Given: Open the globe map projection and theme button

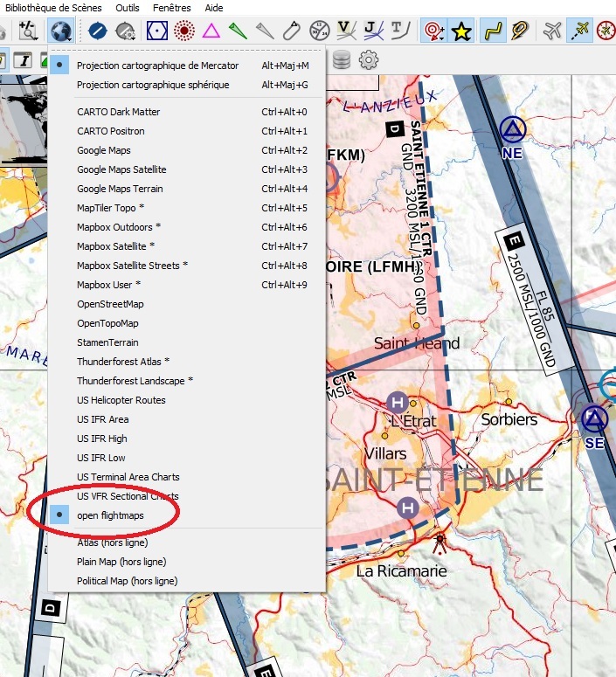Looking at the screenshot, I should click(x=61, y=31).
